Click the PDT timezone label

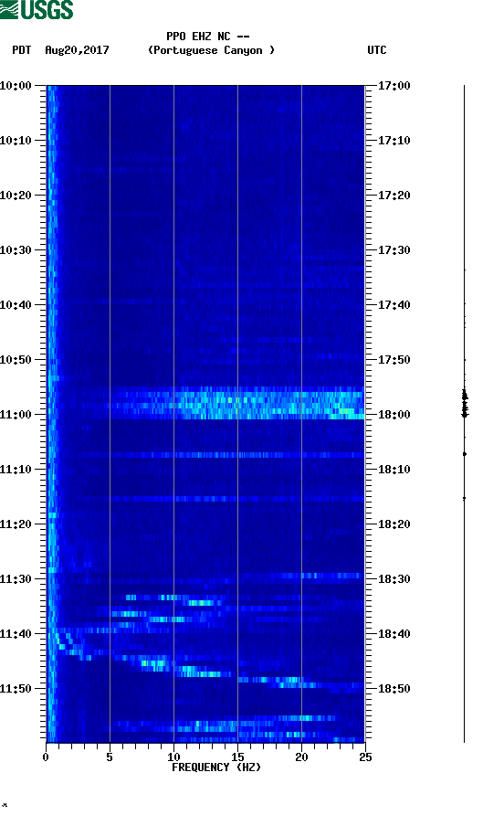(22, 50)
